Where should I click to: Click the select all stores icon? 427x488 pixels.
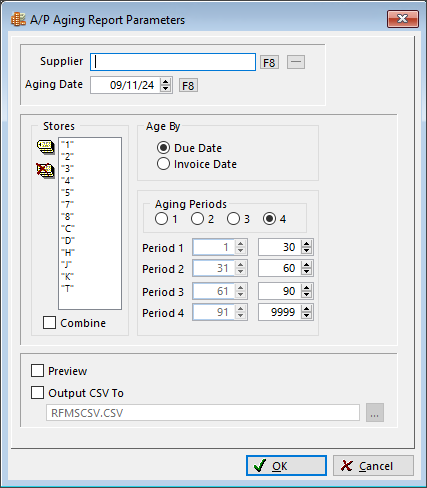click(45, 147)
